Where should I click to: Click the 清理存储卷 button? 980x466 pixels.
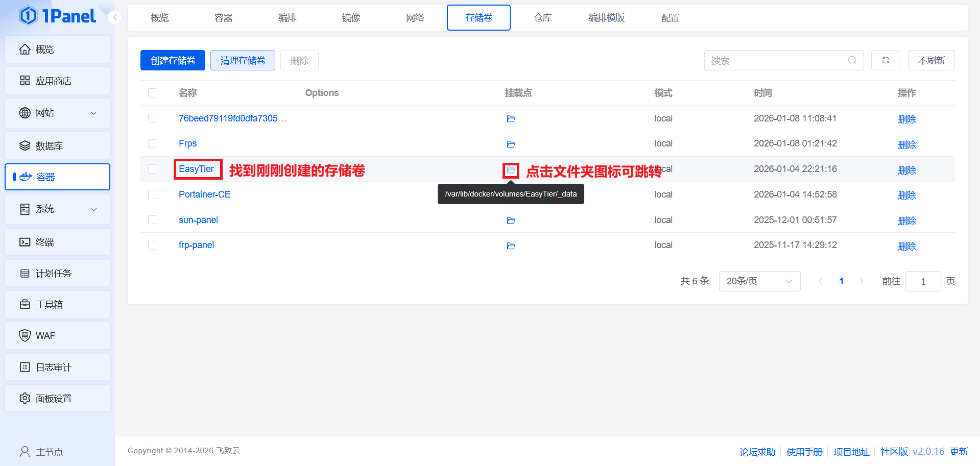click(243, 60)
